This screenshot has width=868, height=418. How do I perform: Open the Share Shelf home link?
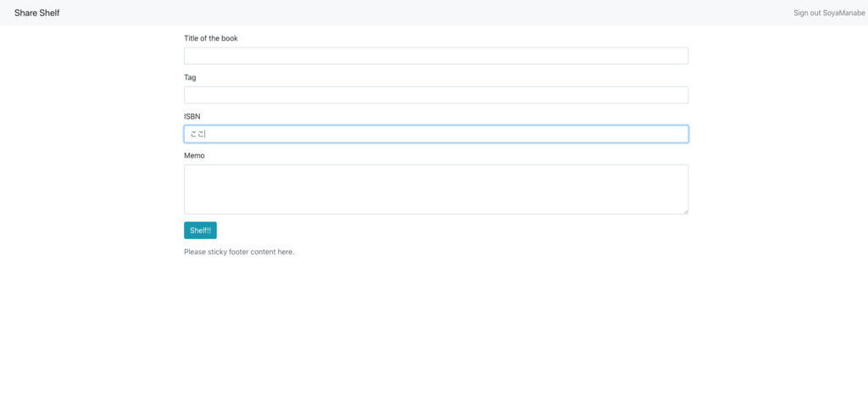click(37, 13)
